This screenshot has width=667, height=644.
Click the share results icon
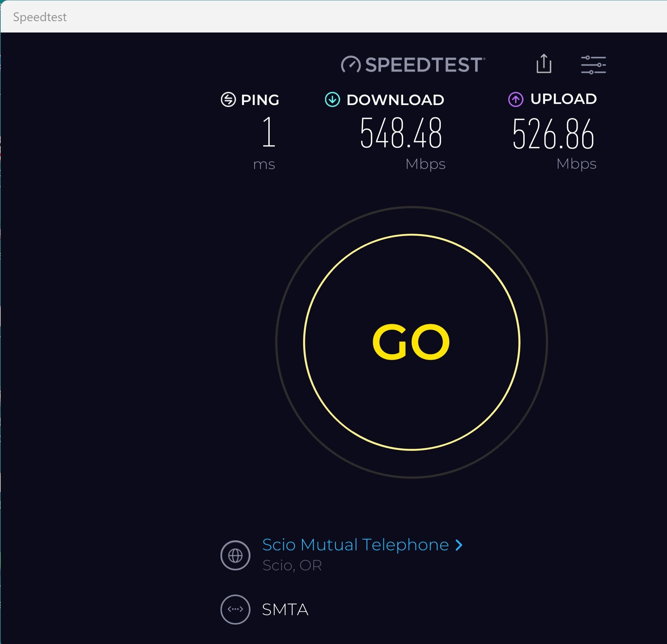coord(543,64)
